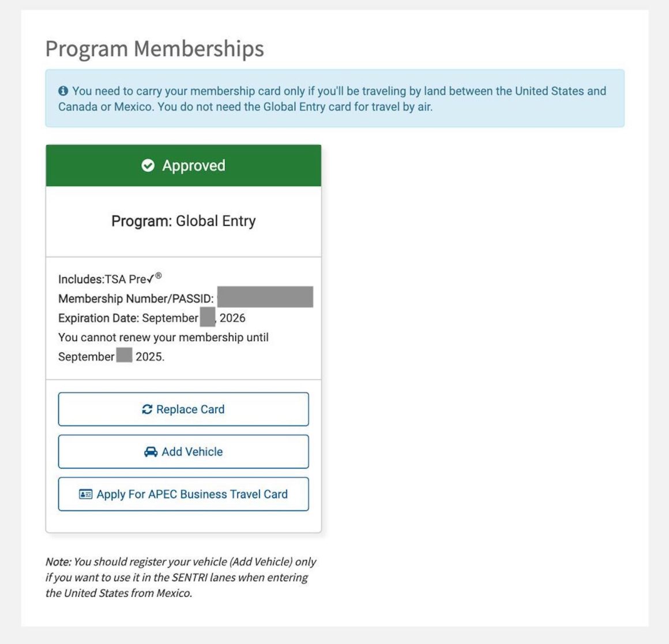Click the Program: Global Entry title
Screen dimensions: 669x644
click(183, 221)
